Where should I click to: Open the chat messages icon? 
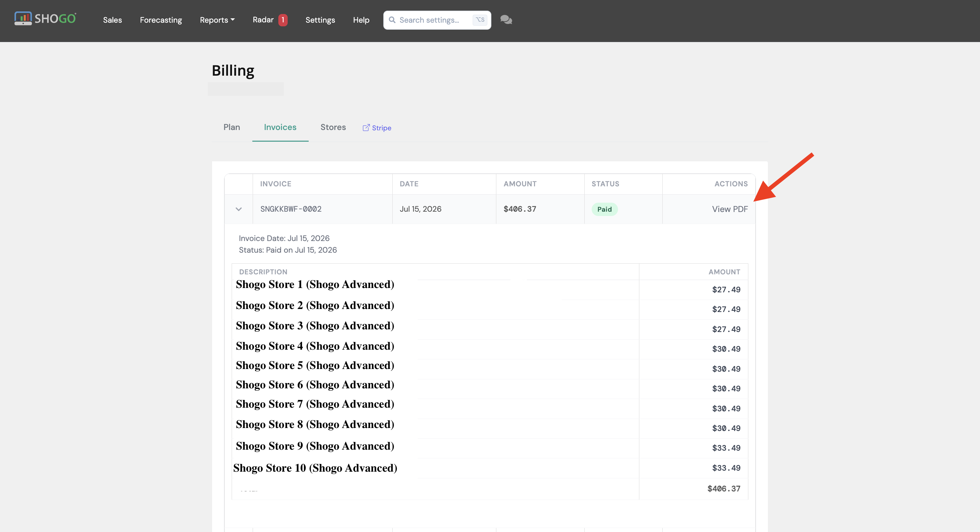click(x=506, y=20)
